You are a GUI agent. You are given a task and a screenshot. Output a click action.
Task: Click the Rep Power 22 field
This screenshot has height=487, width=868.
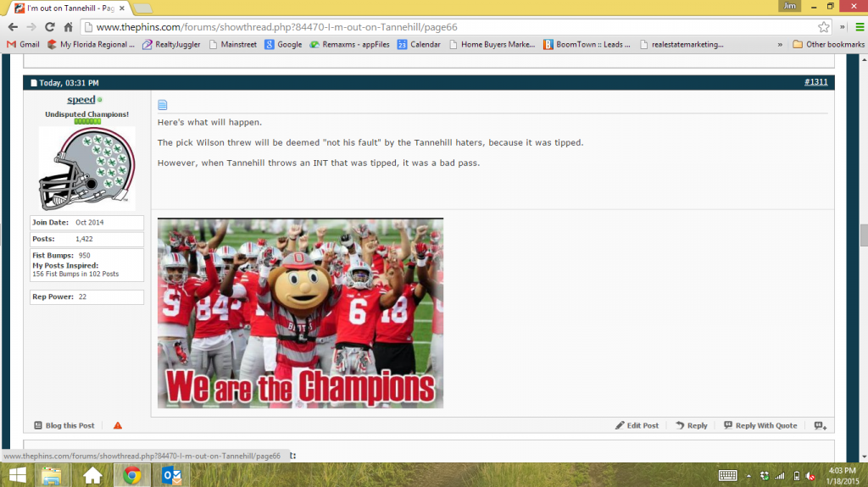[x=87, y=296]
